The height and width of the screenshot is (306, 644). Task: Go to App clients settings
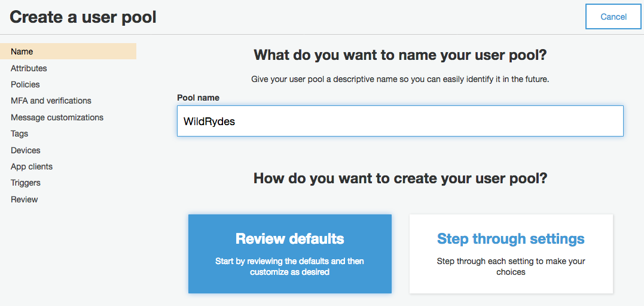32,166
